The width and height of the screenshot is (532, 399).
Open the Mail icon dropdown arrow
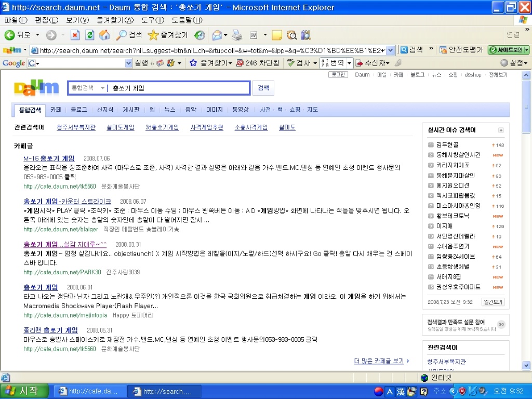(x=225, y=35)
